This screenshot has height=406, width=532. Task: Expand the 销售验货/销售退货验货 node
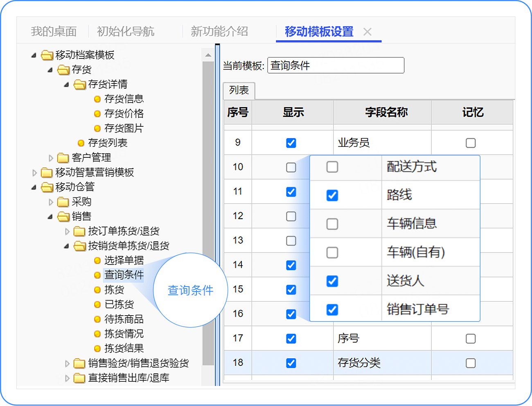[67, 363]
